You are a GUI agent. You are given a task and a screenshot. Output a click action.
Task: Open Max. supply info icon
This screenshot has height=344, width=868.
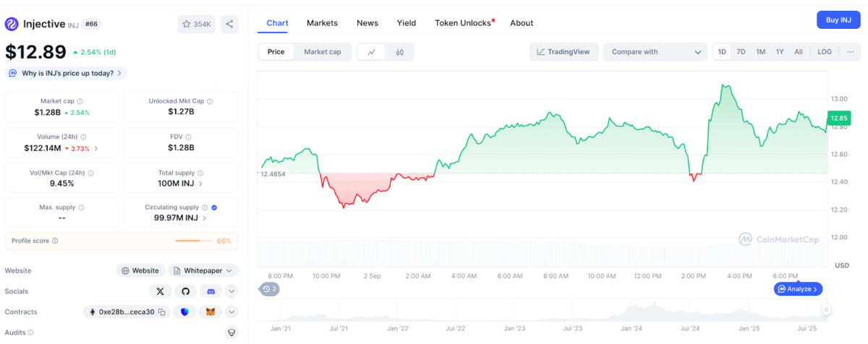pos(81,207)
